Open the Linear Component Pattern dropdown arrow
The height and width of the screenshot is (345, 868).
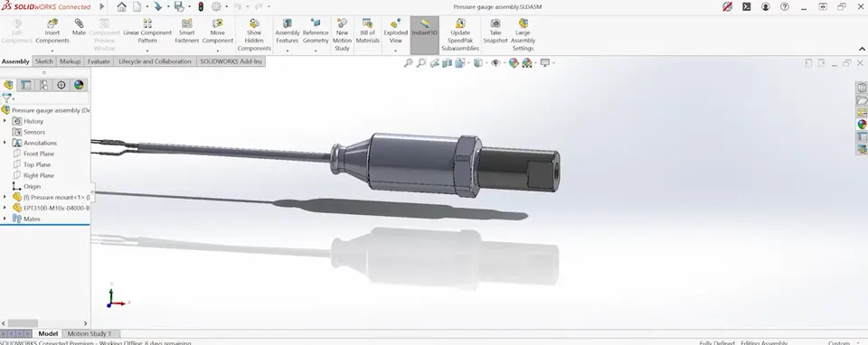[147, 51]
